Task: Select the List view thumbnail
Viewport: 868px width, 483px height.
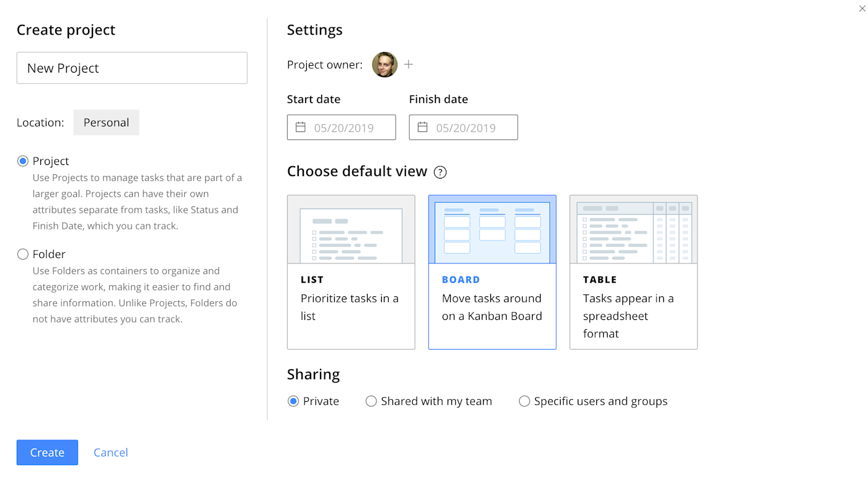Action: pos(351,229)
